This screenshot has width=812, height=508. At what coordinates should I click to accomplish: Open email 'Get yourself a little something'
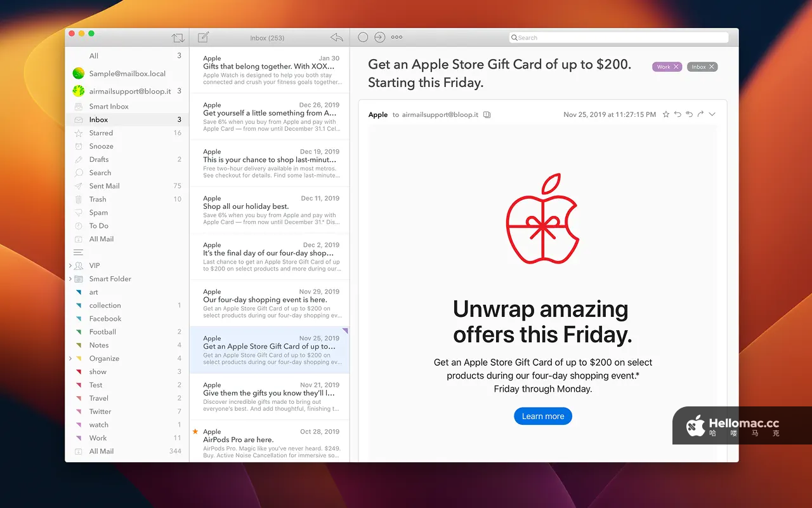[x=270, y=117]
